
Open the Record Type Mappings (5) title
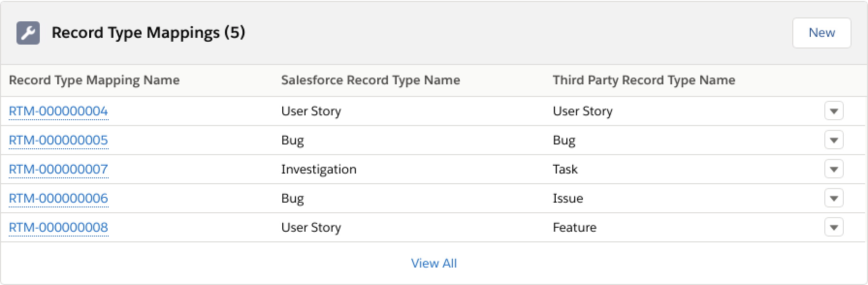148,33
